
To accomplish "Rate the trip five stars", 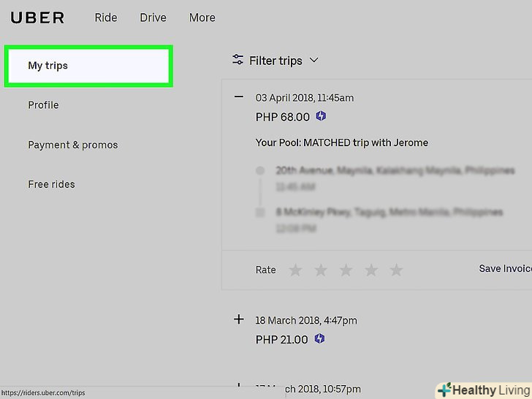I will tap(396, 270).
